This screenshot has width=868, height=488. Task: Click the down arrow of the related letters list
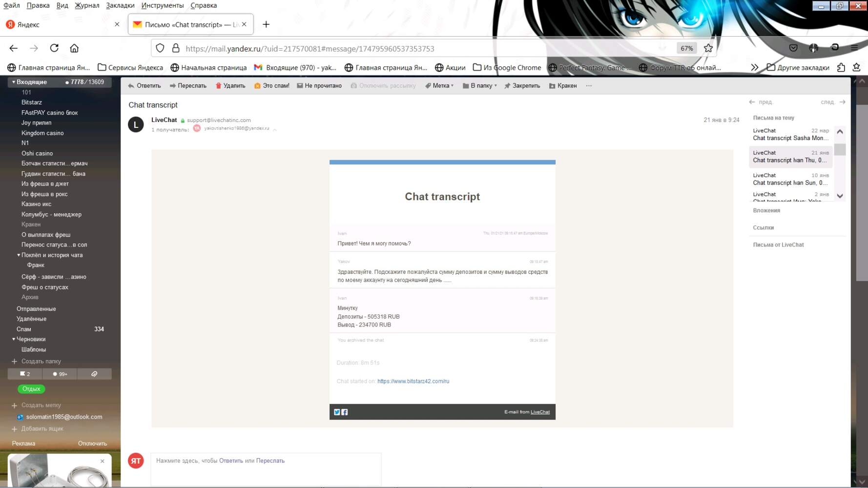click(x=840, y=196)
